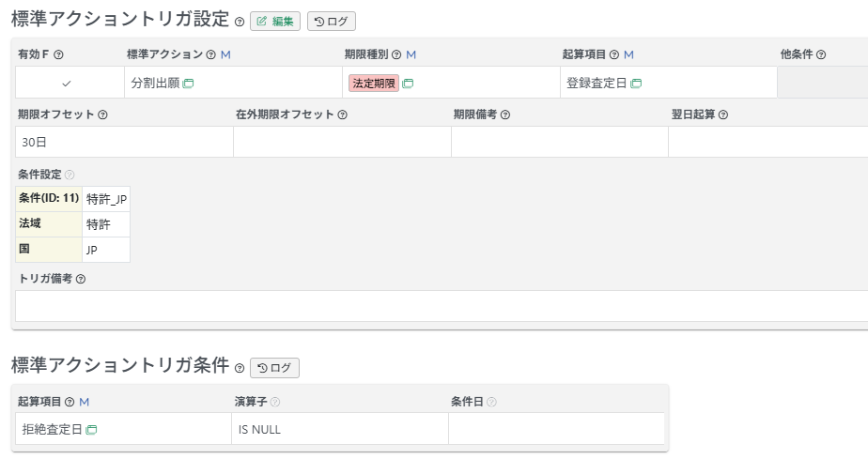Click the red 法定期限 tag
Viewport: 868px width, 459px height.
pos(373,84)
